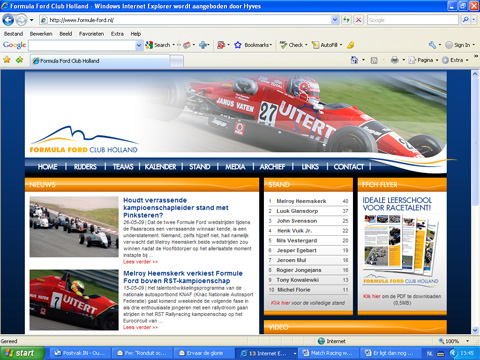Click the browser Forward arrow button

(21, 20)
